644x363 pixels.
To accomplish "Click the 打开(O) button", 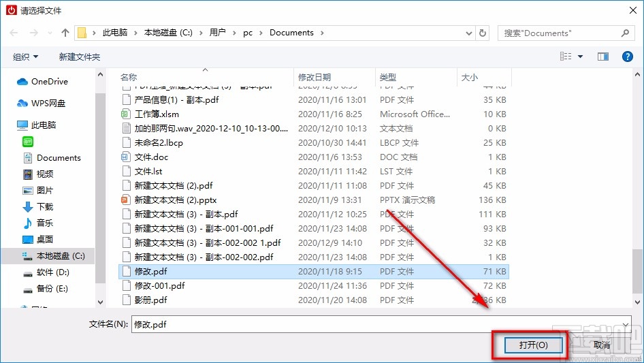I will pos(533,345).
